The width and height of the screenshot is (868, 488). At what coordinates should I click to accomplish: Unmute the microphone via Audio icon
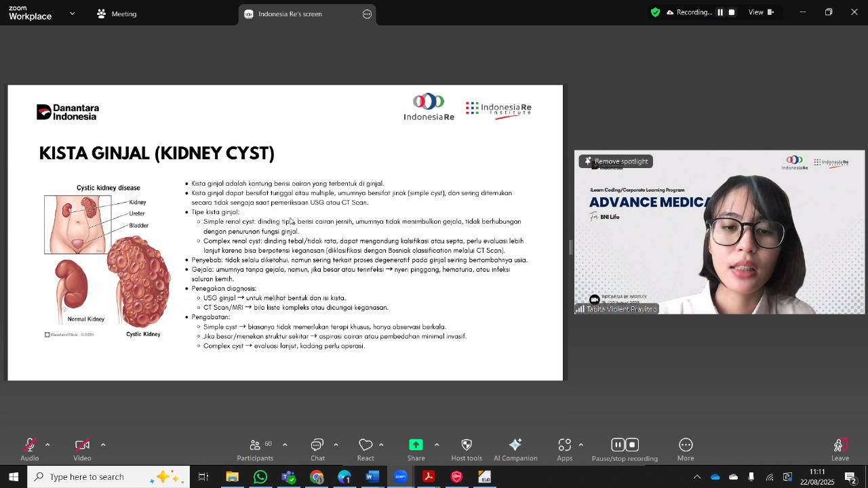pyautogui.click(x=29, y=446)
